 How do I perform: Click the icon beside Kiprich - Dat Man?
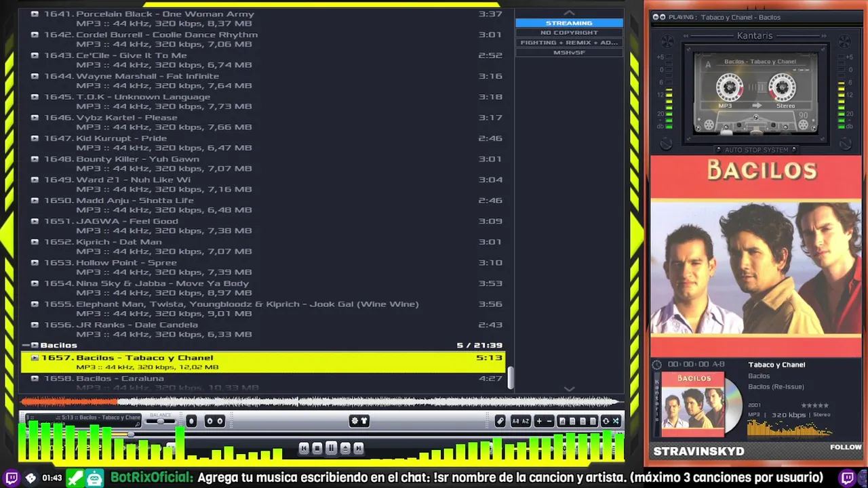[35, 242]
